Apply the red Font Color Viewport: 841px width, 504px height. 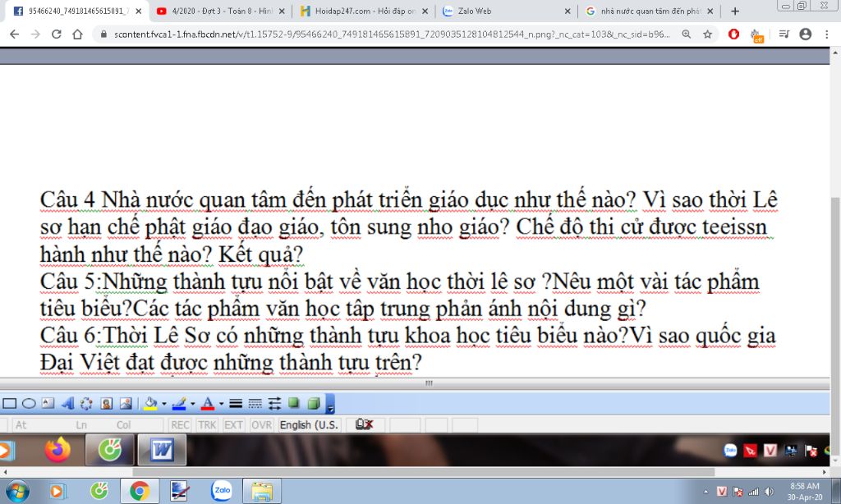coord(208,403)
